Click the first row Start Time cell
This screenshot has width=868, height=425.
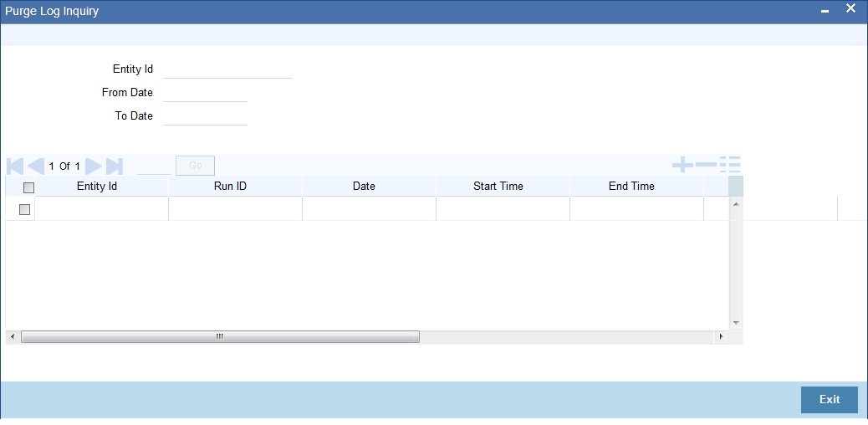pos(503,209)
